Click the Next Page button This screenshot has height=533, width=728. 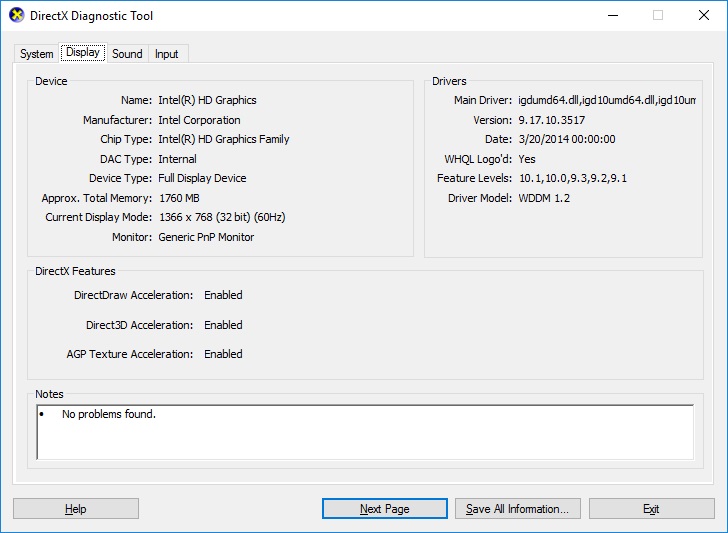click(385, 509)
